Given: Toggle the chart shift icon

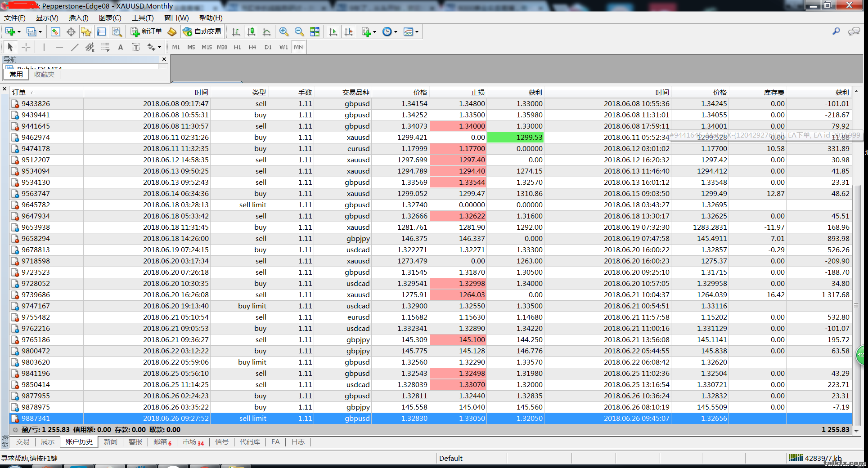Looking at the screenshot, I should (x=348, y=31).
